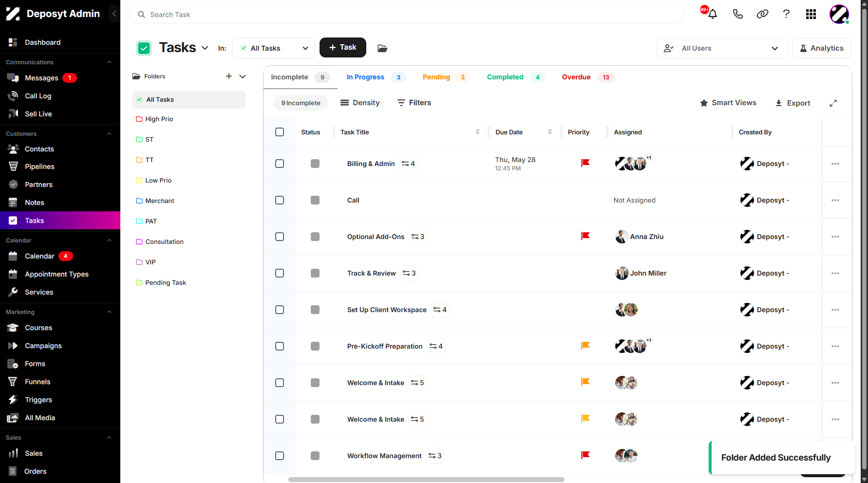The image size is (868, 483).
Task: Open the user profile avatar
Action: coord(839,14)
